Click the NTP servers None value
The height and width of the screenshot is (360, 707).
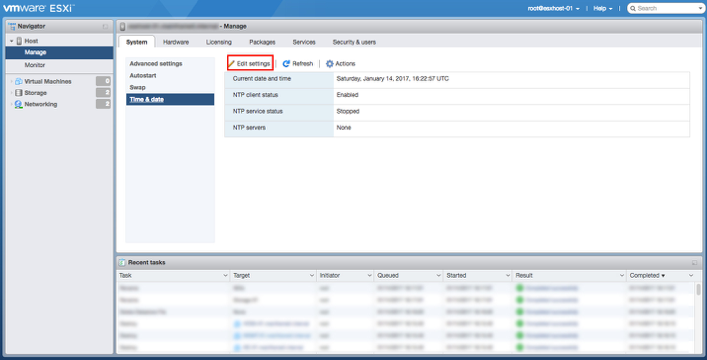pos(344,128)
